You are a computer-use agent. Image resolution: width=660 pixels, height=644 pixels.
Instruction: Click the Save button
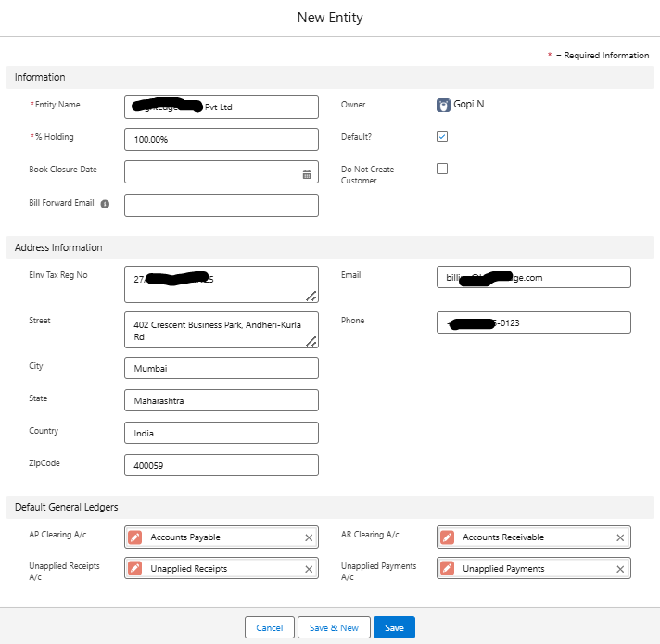click(x=394, y=627)
